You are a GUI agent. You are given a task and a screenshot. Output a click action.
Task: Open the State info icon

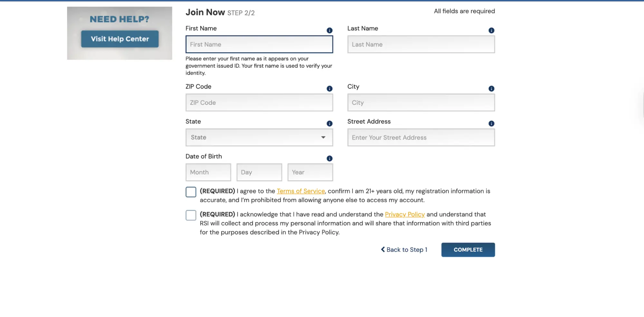point(329,124)
